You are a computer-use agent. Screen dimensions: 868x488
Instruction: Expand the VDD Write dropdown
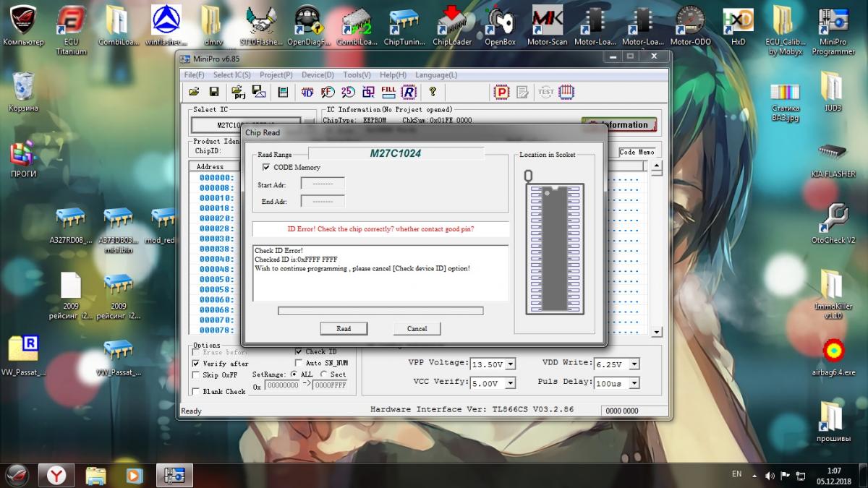point(634,364)
